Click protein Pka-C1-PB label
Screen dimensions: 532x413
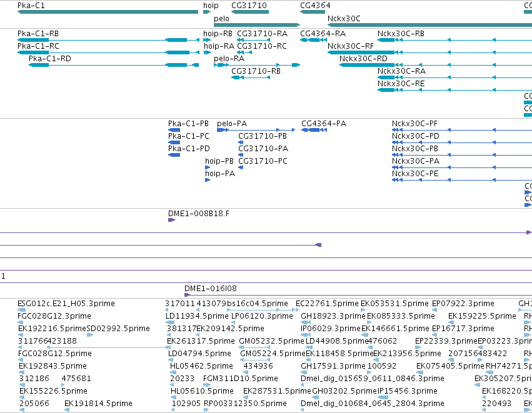(188, 124)
